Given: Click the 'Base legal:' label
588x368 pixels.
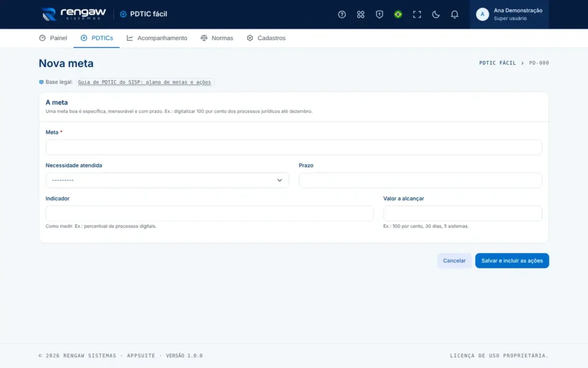Looking at the screenshot, I should coord(59,82).
